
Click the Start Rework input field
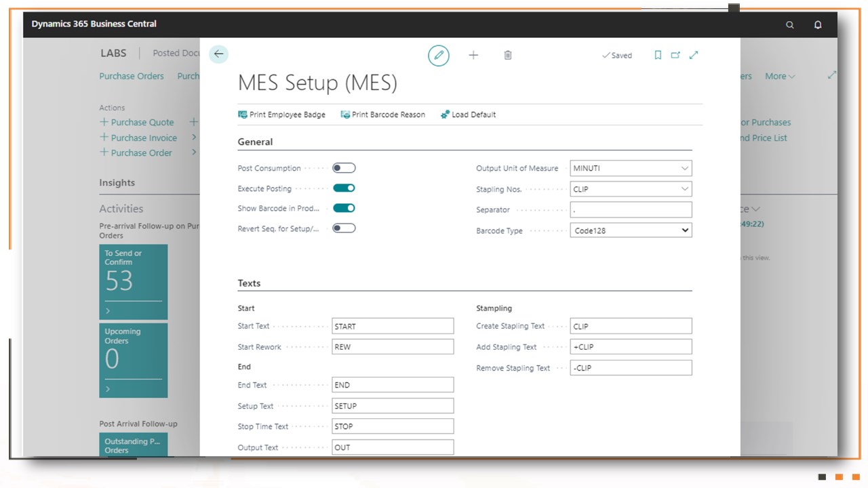(x=393, y=346)
